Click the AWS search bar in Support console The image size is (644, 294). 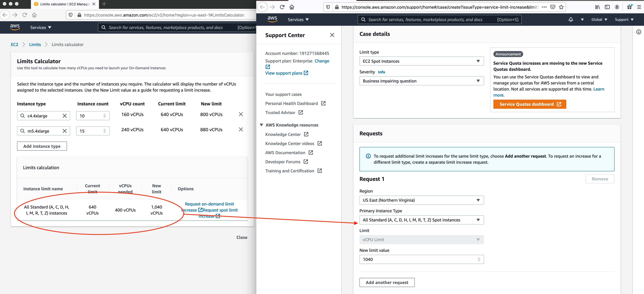click(440, 19)
